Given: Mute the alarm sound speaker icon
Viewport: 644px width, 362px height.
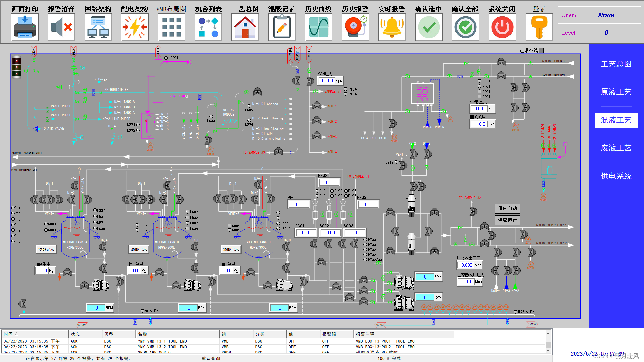Looking at the screenshot, I should pos(61,27).
